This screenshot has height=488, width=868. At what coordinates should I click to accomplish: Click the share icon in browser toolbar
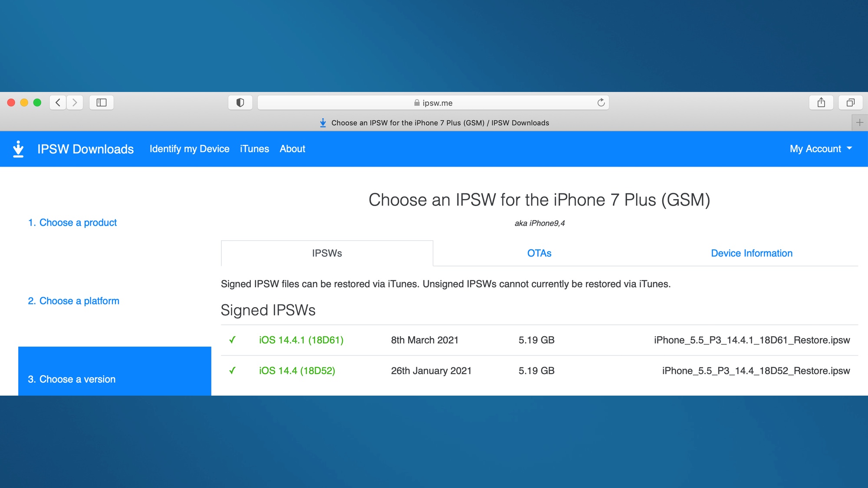pos(822,102)
